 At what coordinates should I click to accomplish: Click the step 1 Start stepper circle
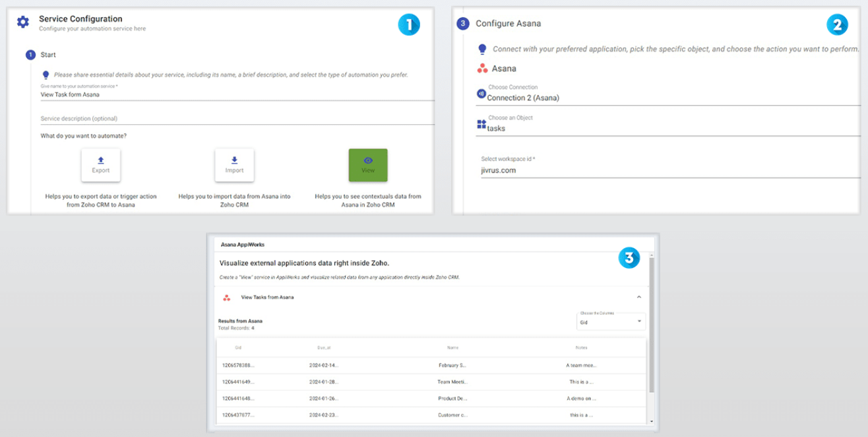coord(30,55)
